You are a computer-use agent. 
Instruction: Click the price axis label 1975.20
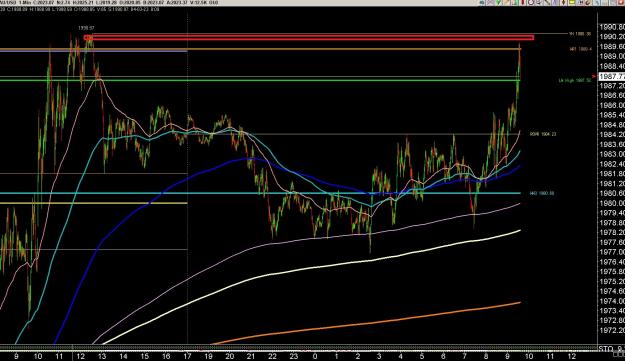612,281
